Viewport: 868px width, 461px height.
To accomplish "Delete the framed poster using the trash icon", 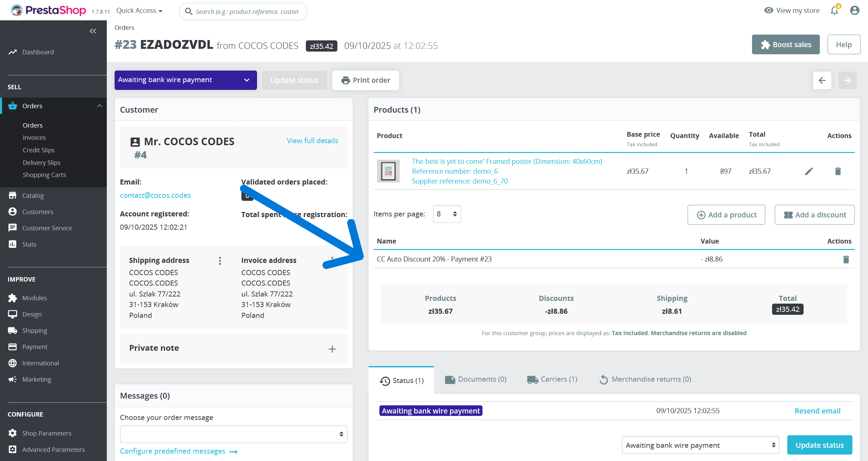I will point(838,171).
